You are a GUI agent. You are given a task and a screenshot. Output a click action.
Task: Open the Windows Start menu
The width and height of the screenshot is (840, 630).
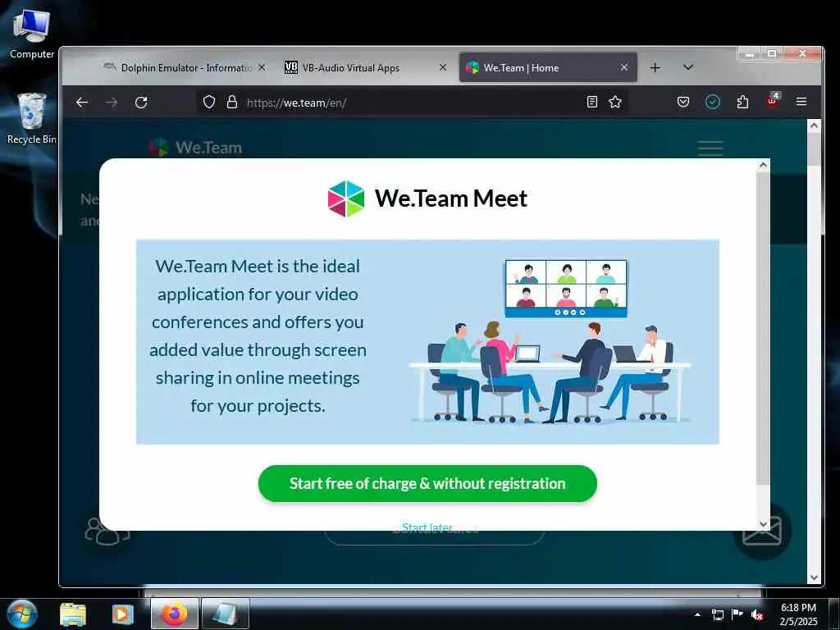[x=22, y=614]
